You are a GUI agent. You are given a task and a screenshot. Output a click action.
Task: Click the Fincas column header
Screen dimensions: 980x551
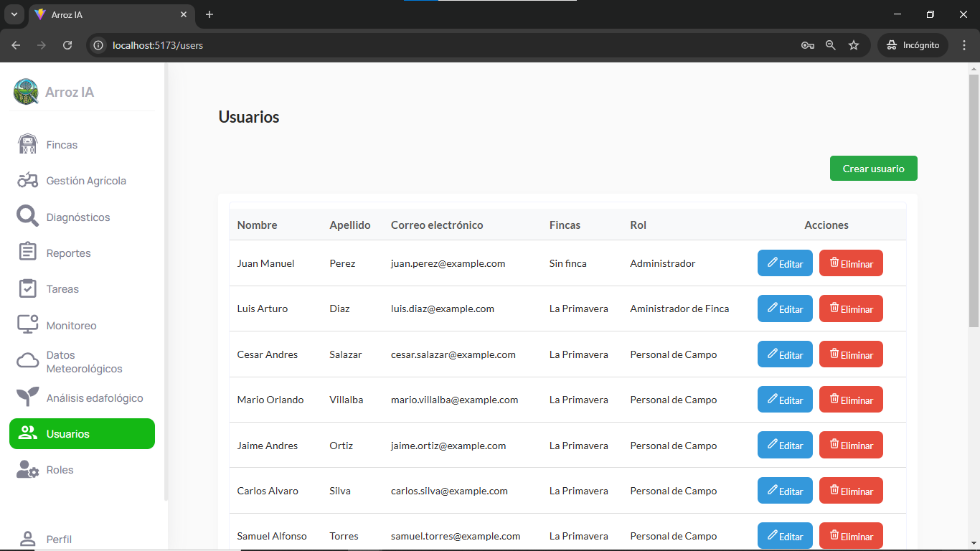click(x=565, y=225)
